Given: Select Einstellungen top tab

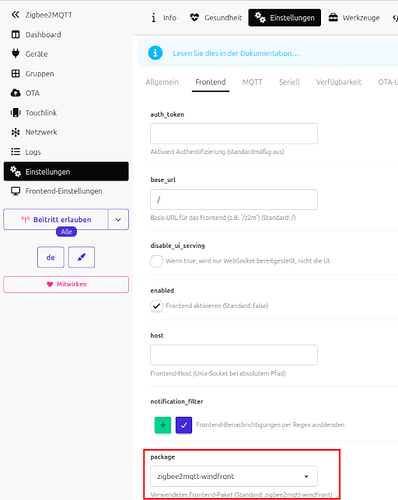Looking at the screenshot, I should (285, 18).
